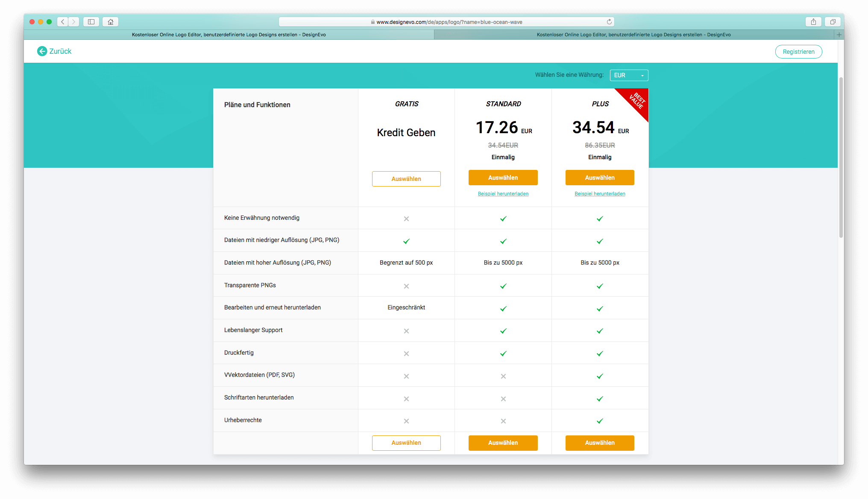Open the Safari share icon
The image size is (868, 499).
(x=813, y=22)
